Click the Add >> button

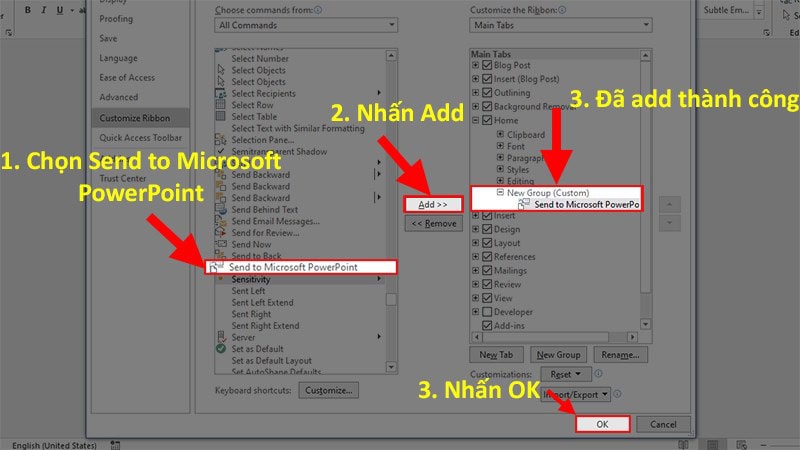tap(433, 205)
